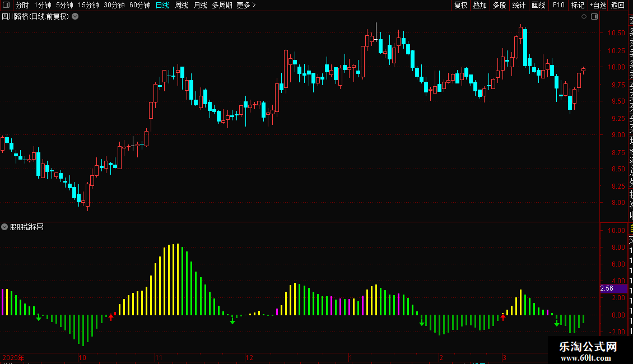Expand the 更多 periods menu
The height and width of the screenshot is (364, 633).
point(246,5)
